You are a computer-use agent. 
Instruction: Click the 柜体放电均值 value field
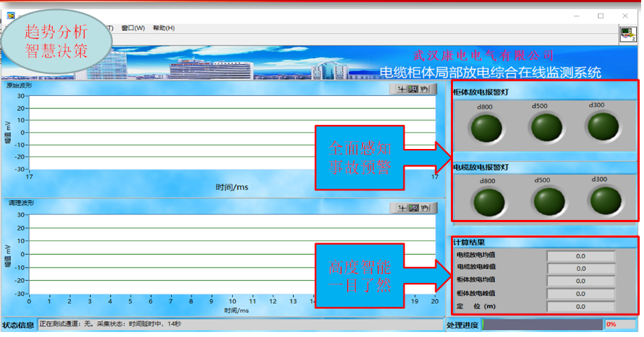pos(581,281)
